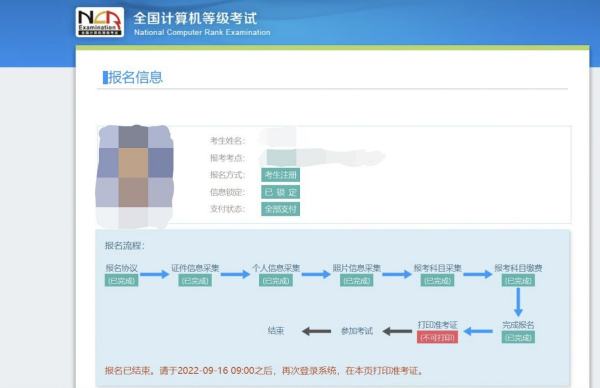Click arrow between 报名协议 and 证件信息采集
Screen dimensions: 600x388
coord(155,274)
